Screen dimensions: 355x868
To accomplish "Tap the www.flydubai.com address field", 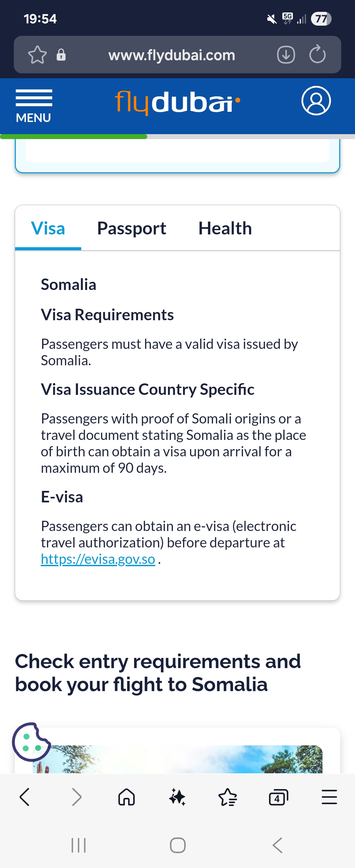I will 172,55.
